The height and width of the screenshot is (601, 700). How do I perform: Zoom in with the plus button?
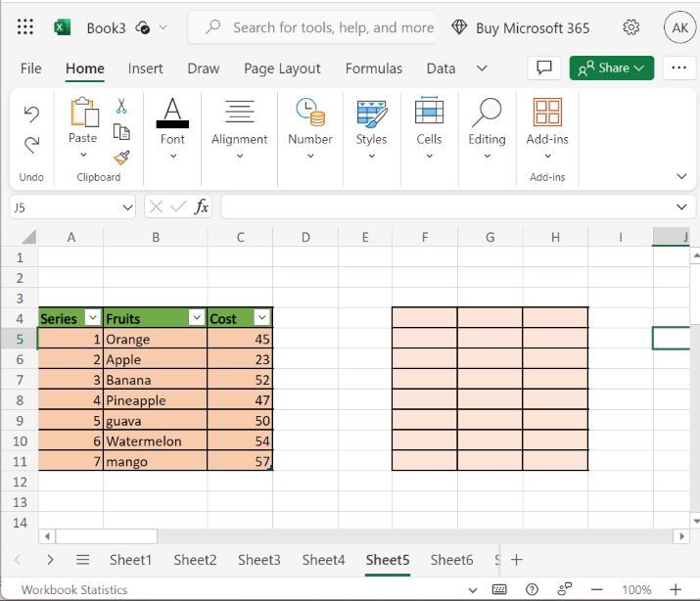(x=676, y=589)
